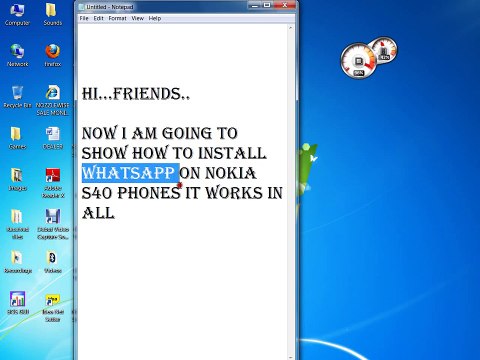
Task: Open the Edit menu in Notepad
Action: tap(98, 18)
